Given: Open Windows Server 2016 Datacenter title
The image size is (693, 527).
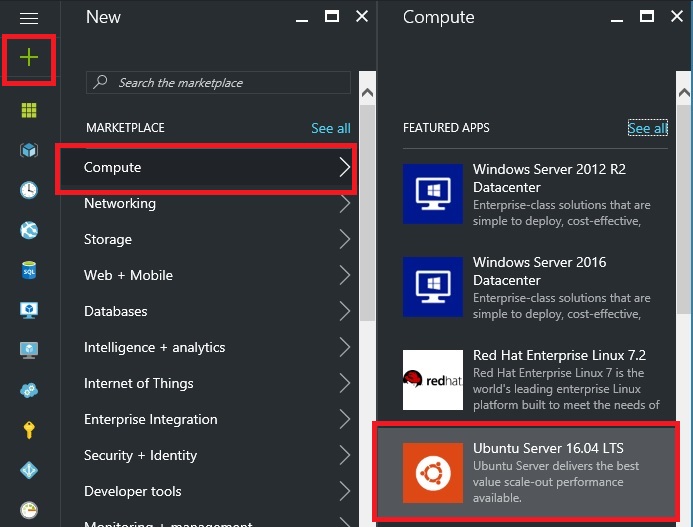Looking at the screenshot, I should (x=540, y=271).
